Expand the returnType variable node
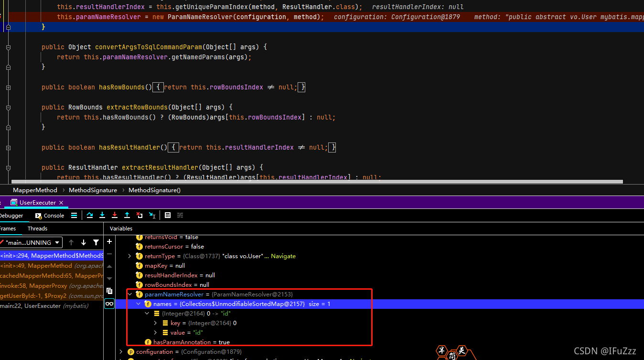Viewport: 644px width, 360px height. pos(129,256)
